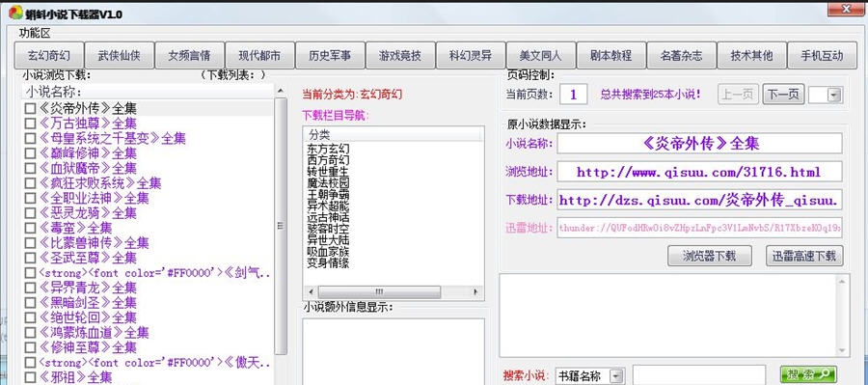868x385 pixels.
Task: Select 《圣武至尊》全集 in novel list
Action: click(87, 259)
